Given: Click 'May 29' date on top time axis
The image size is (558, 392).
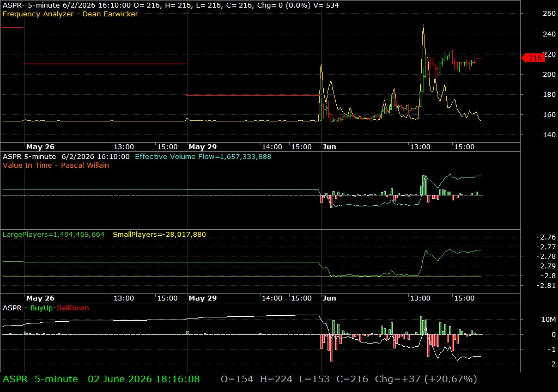Looking at the screenshot, I should coord(203,147).
